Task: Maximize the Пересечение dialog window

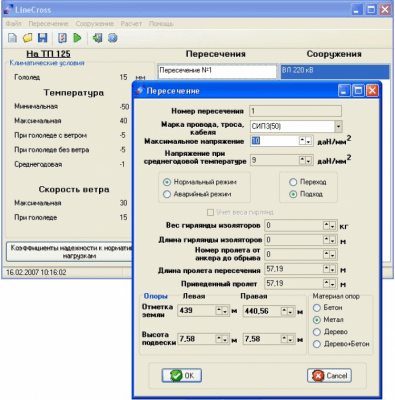Action: point(358,91)
